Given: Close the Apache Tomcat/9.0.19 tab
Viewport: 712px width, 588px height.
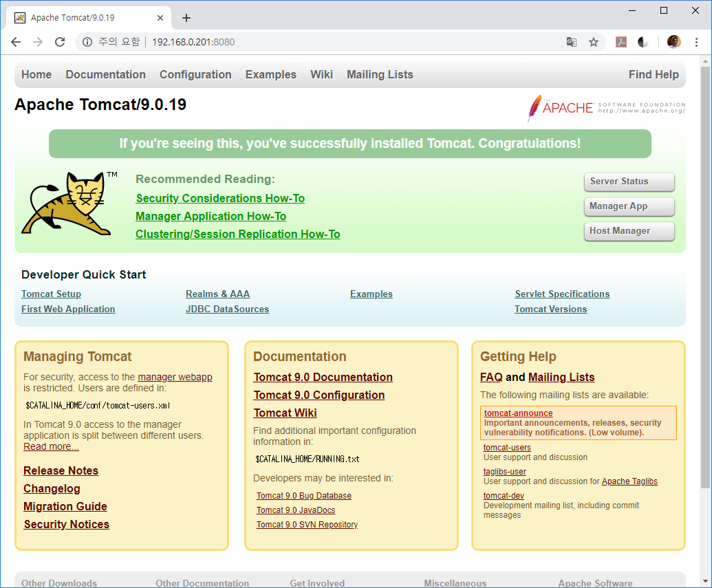Looking at the screenshot, I should tap(160, 18).
